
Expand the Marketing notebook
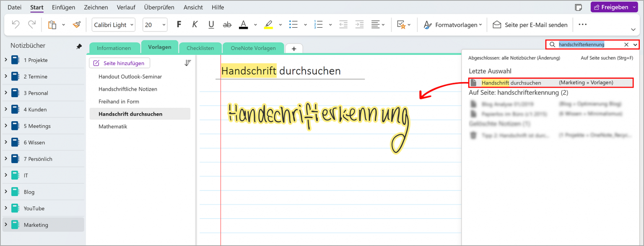point(5,224)
